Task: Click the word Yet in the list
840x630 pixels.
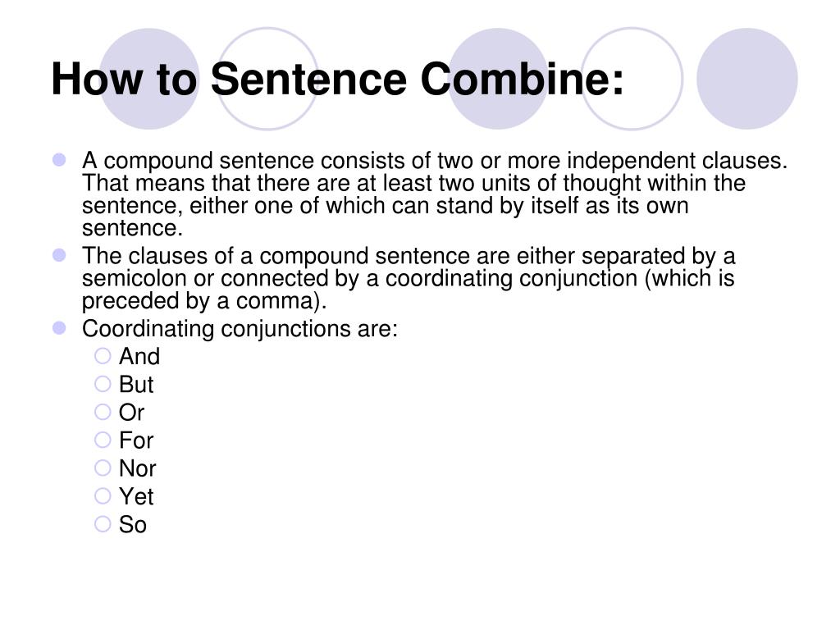Action: tap(136, 496)
